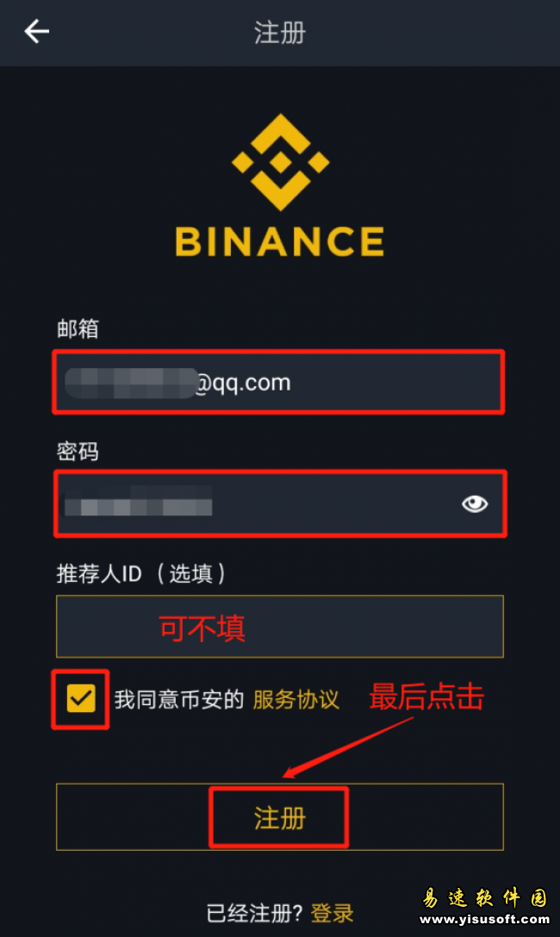Click the 推荐人ID referral input field
Screen dimensions: 560x937
coord(280,627)
